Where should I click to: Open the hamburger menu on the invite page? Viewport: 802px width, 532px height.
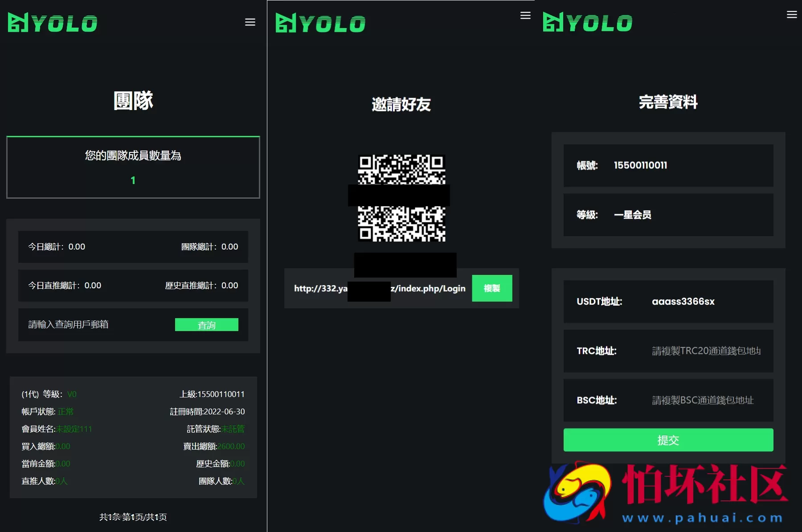(525, 15)
